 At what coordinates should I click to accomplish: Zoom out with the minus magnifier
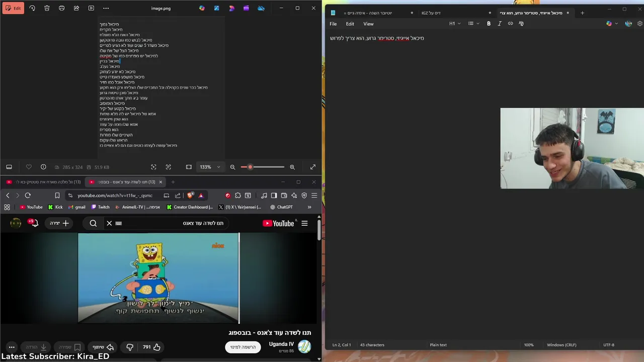(x=232, y=167)
